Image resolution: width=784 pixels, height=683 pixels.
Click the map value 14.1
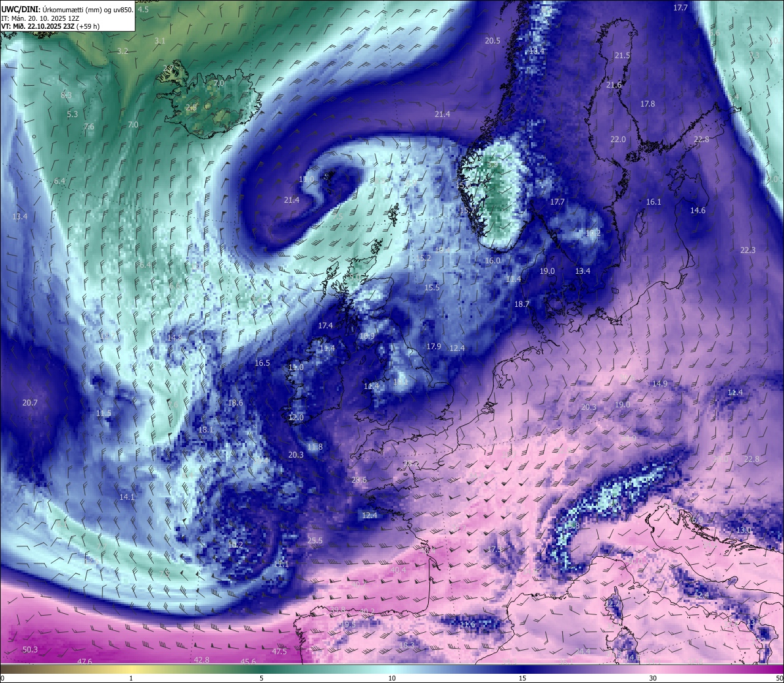coord(127,497)
